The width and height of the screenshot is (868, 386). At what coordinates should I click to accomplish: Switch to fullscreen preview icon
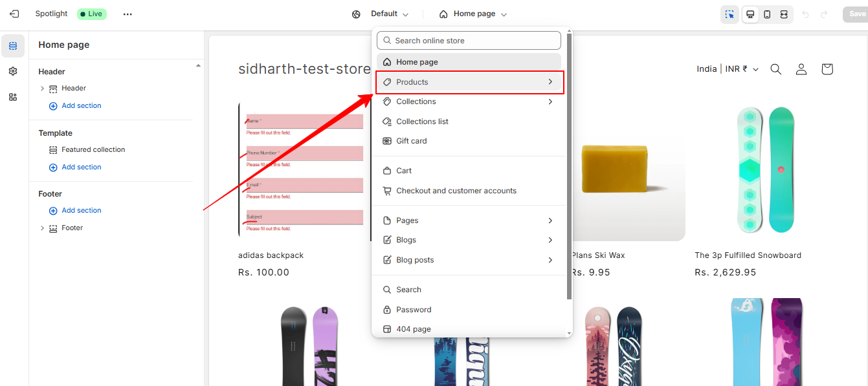[784, 14]
